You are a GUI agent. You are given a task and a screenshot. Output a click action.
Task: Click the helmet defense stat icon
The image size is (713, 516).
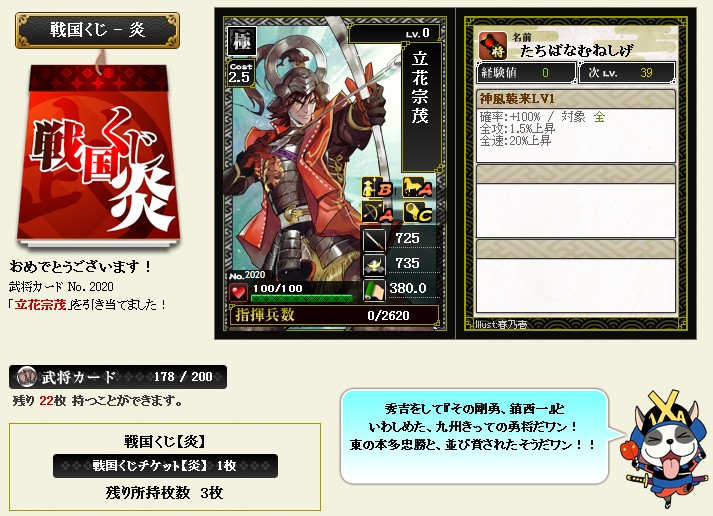[x=374, y=265]
